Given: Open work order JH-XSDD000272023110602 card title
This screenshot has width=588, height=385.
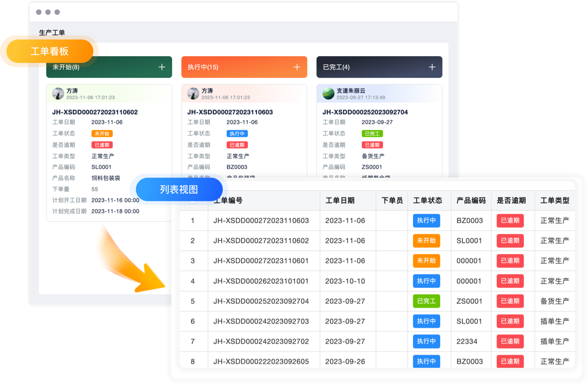Looking at the screenshot, I should pos(95,112).
